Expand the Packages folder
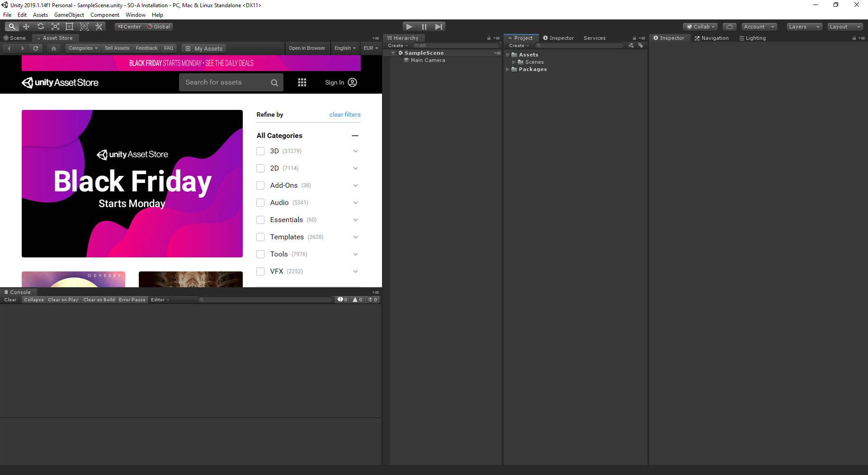The width and height of the screenshot is (868, 475). 508,69
